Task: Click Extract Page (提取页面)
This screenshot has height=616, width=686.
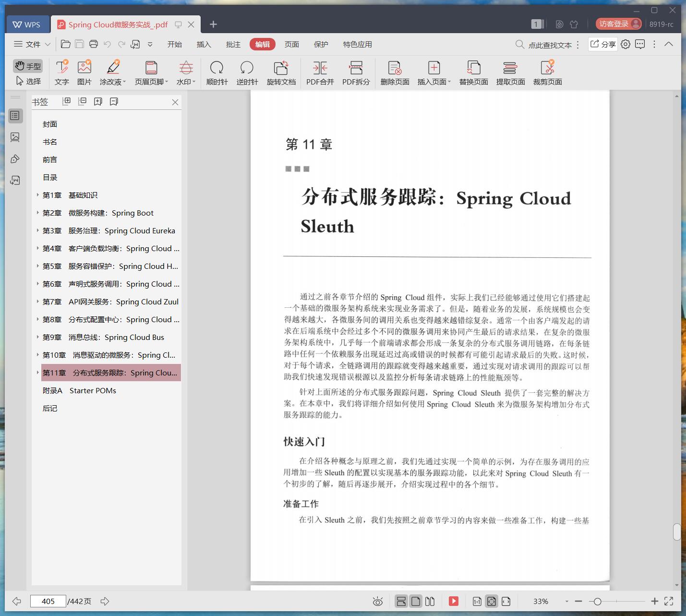Action: [510, 73]
